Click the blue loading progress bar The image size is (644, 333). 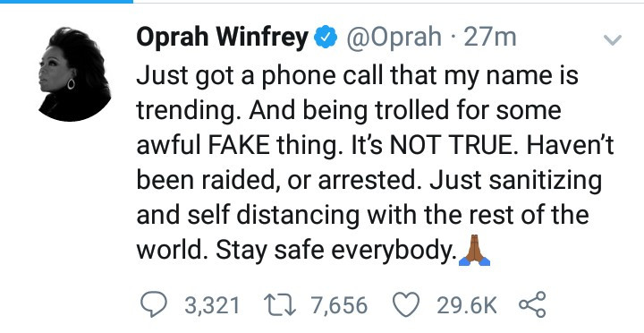pos(66,1)
